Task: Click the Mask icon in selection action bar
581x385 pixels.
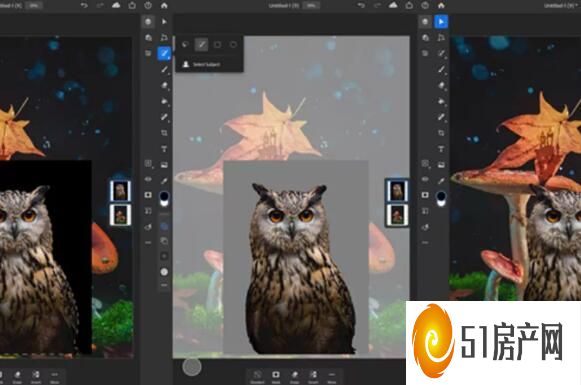Action: coord(276,376)
